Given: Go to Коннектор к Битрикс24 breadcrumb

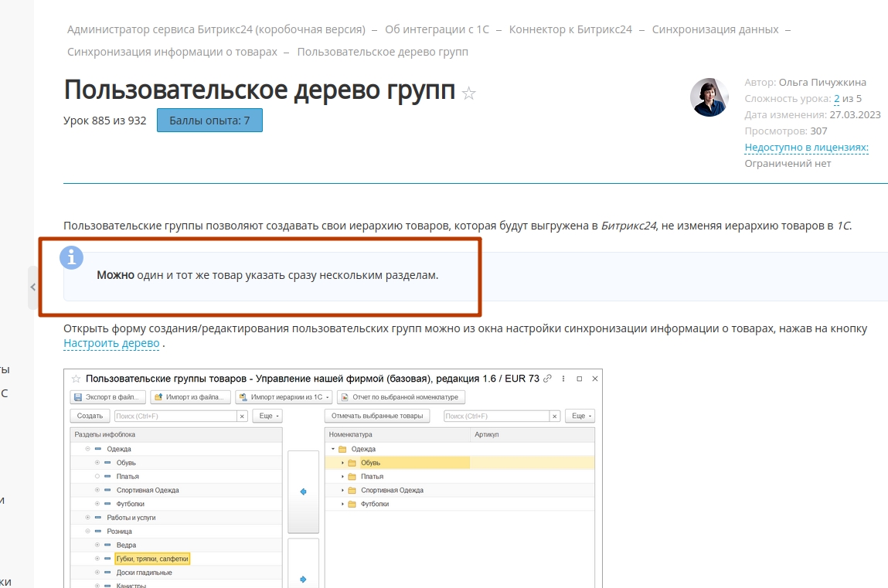Looking at the screenshot, I should 570,29.
